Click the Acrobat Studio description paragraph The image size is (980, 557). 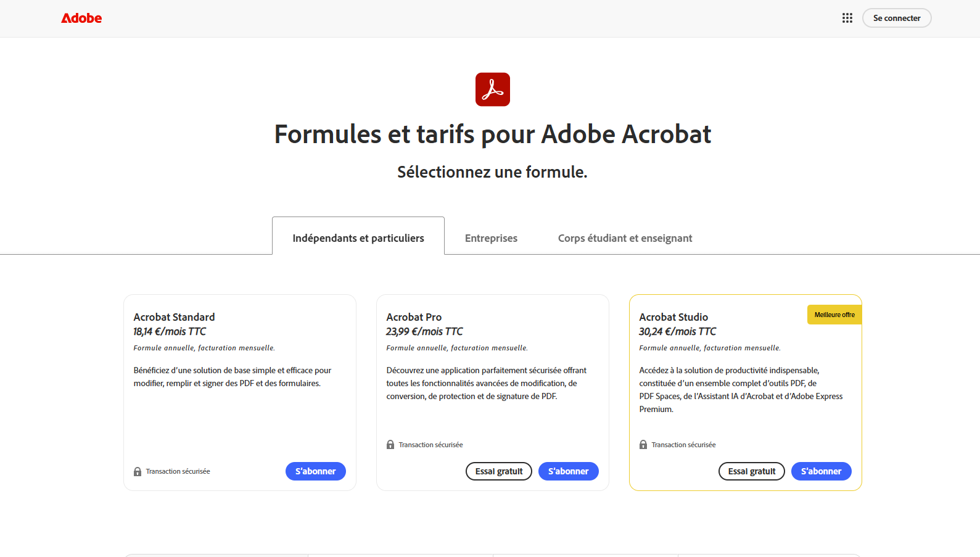click(741, 390)
